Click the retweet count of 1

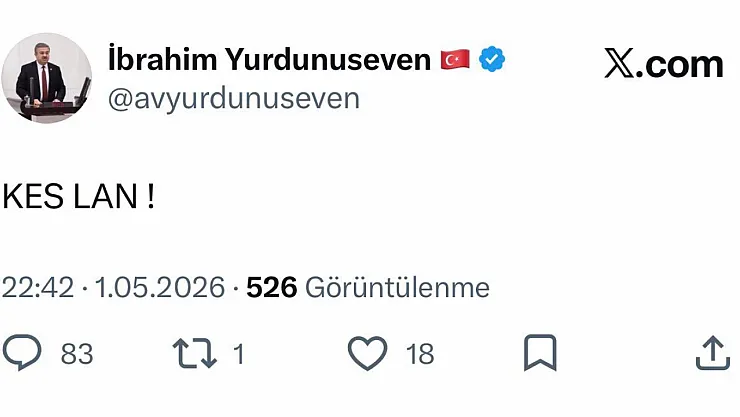239,354
